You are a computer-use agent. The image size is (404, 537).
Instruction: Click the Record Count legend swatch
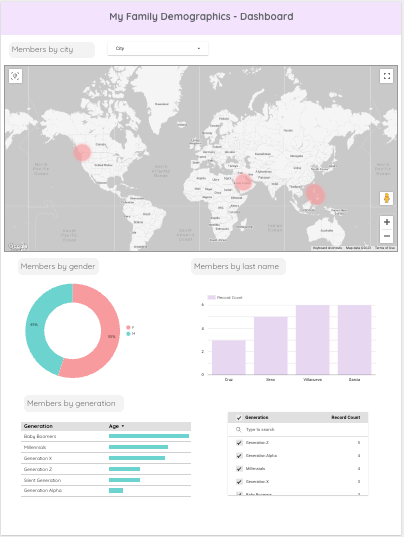click(212, 297)
